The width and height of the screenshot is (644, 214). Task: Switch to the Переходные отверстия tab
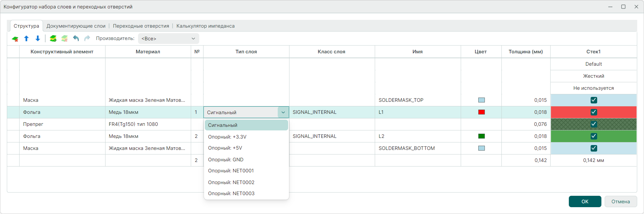(141, 26)
